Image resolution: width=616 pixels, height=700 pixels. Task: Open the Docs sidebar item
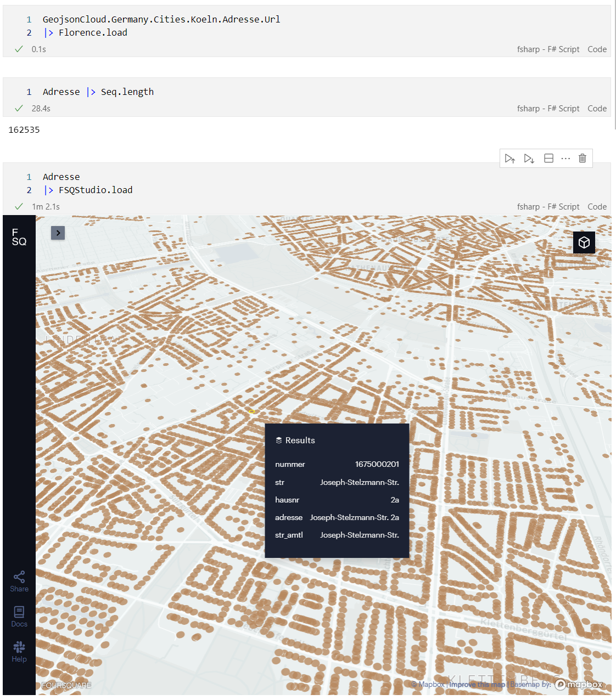(x=19, y=617)
